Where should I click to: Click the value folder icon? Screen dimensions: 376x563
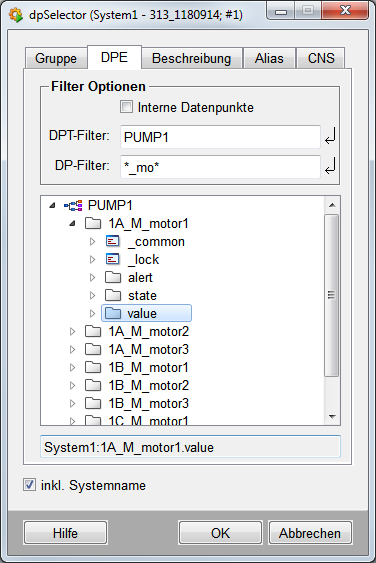(x=113, y=313)
